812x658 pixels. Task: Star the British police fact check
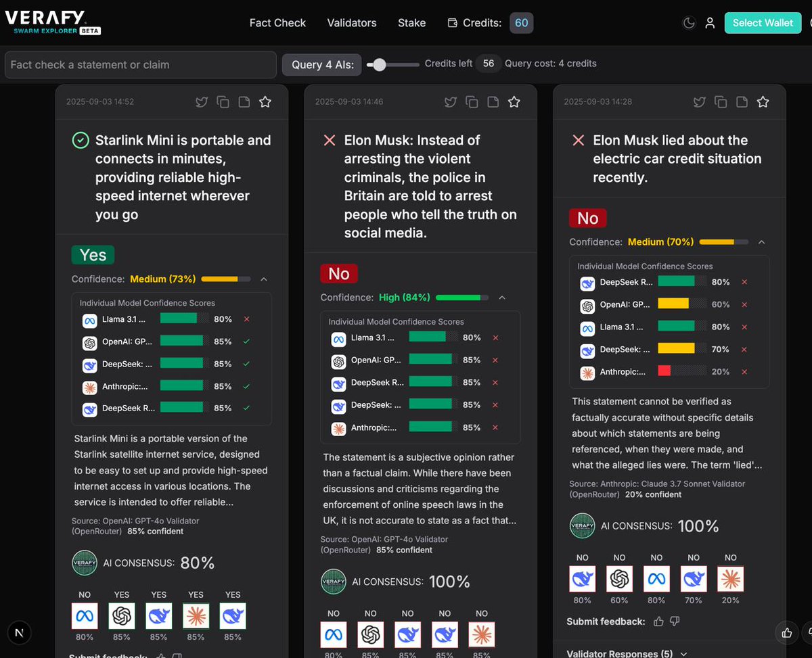pos(514,102)
